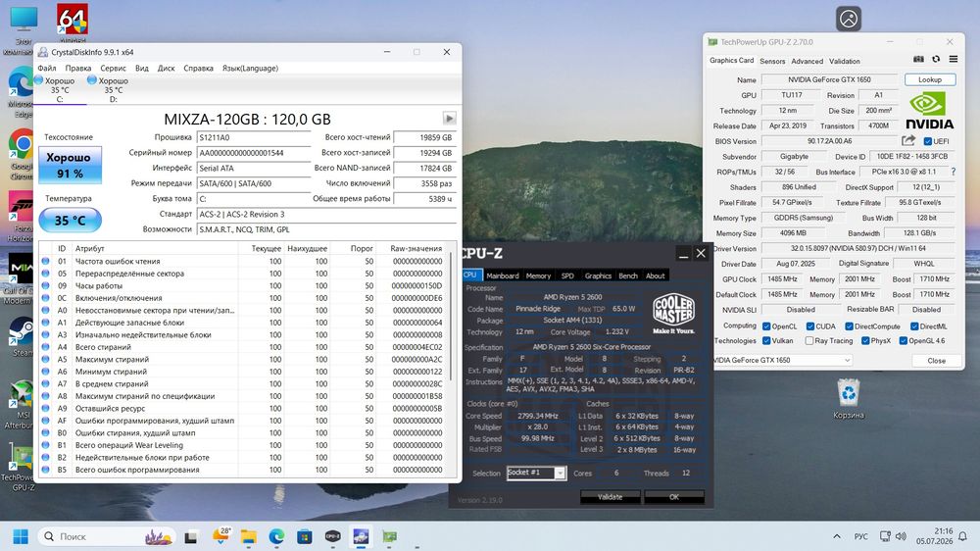Click the NVIDIA logo in GPU-Z
Image resolution: width=980 pixels, height=551 pixels.
click(930, 111)
